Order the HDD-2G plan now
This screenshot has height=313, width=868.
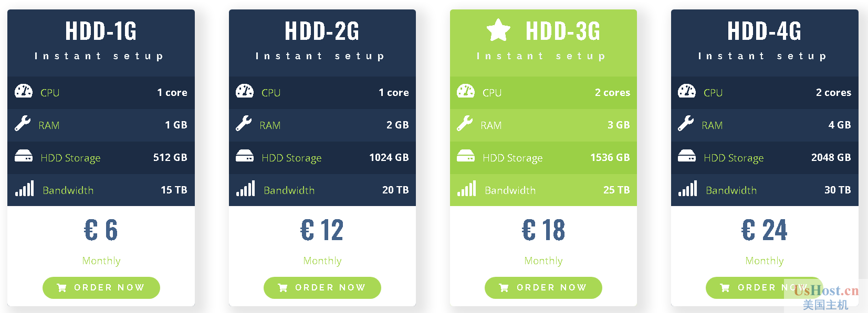(x=322, y=288)
